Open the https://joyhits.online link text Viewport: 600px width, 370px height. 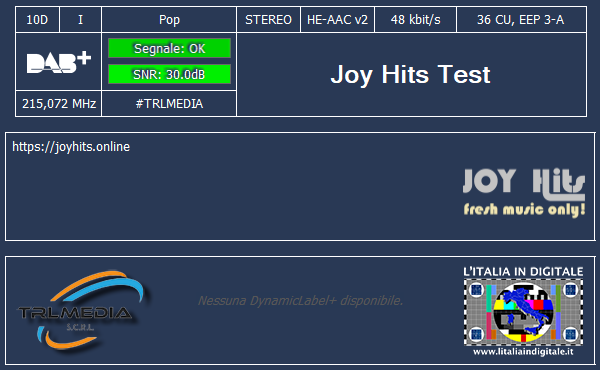(71, 147)
